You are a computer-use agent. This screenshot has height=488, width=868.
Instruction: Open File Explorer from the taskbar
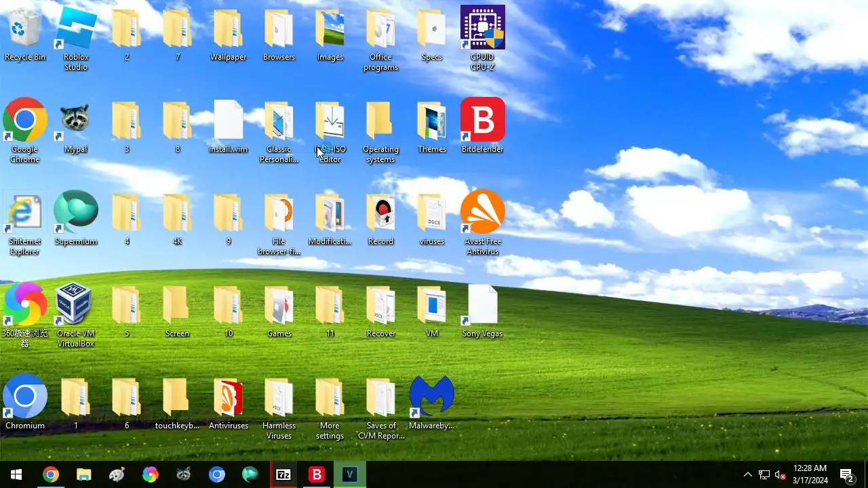click(83, 474)
